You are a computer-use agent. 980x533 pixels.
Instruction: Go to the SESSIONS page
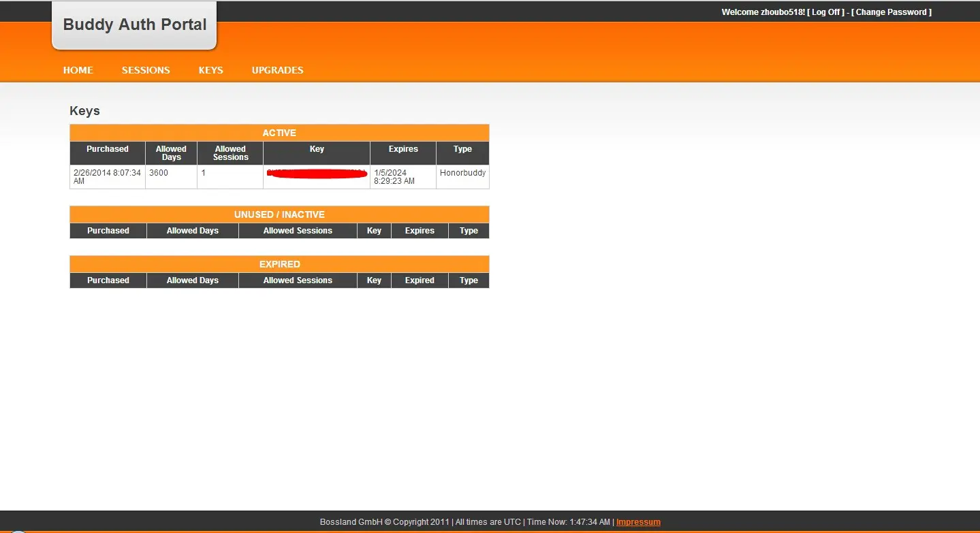[146, 70]
